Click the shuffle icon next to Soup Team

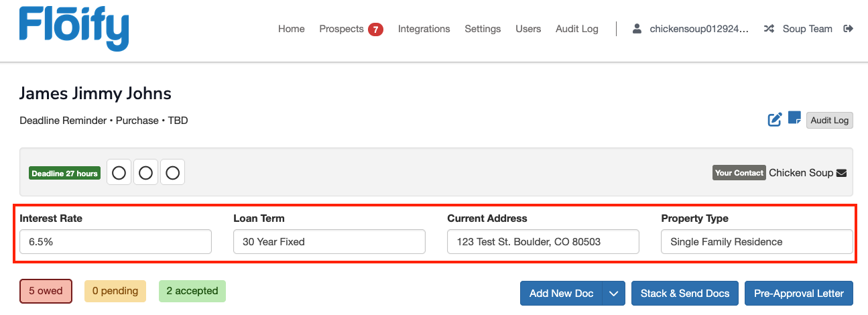(x=769, y=29)
